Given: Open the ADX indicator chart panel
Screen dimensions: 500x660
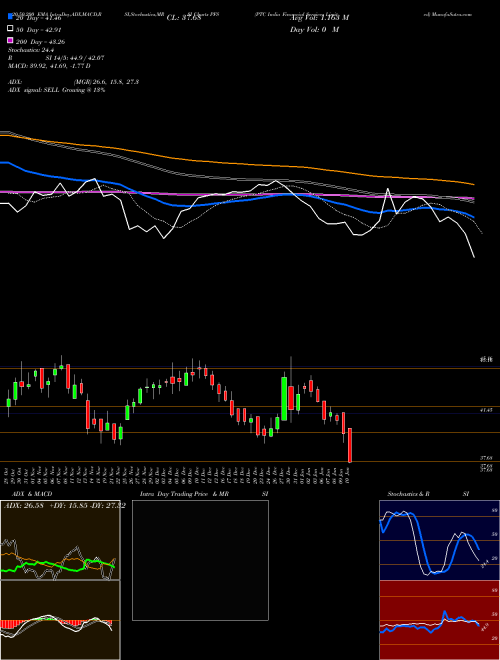Looking at the screenshot, I should tap(60, 540).
